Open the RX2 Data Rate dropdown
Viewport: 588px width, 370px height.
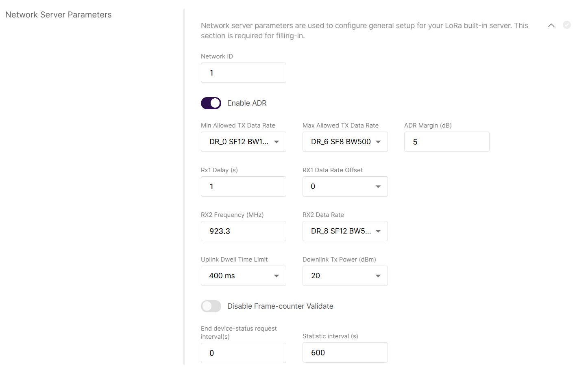coord(345,231)
